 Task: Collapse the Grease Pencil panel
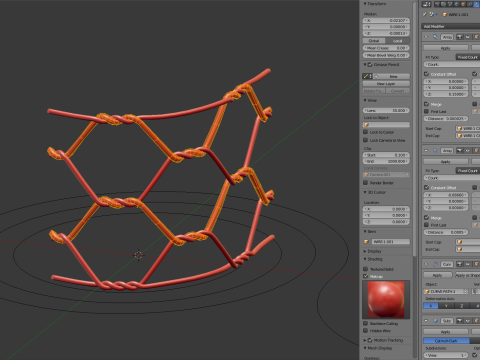[x=365, y=65]
